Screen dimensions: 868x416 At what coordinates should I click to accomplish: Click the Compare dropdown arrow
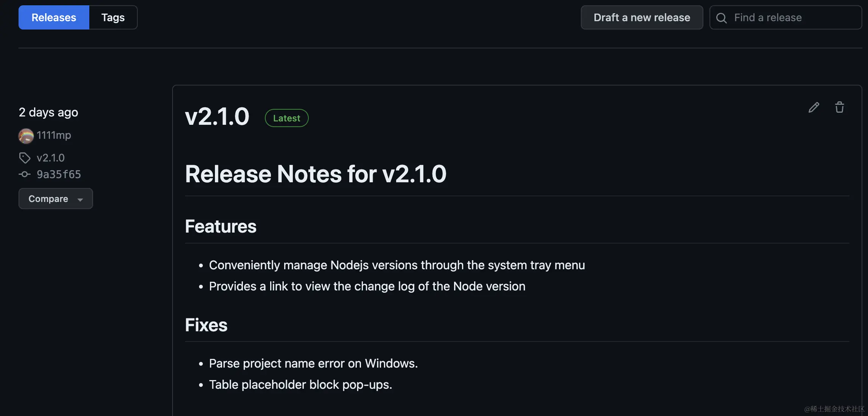[80, 200]
